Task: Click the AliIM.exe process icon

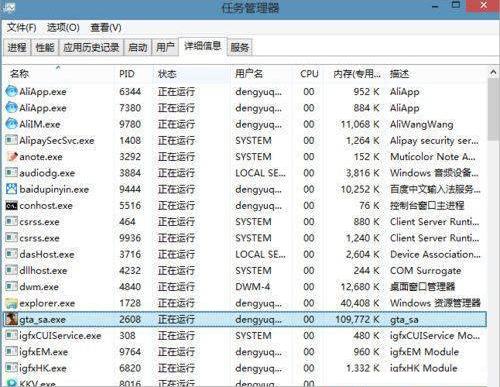Action: (x=11, y=124)
